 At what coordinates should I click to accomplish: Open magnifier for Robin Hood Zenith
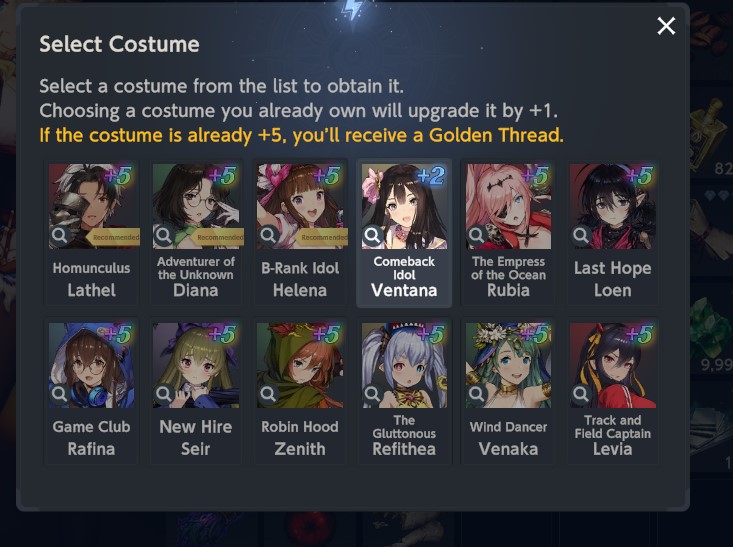click(268, 394)
